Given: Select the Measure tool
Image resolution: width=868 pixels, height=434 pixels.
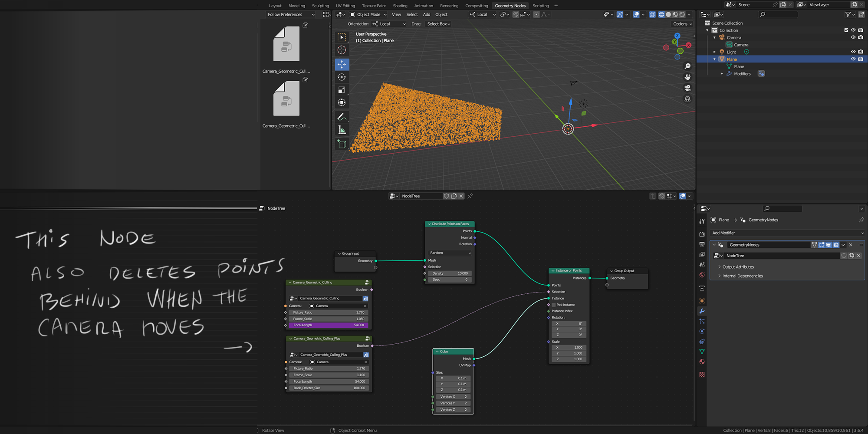Looking at the screenshot, I should [342, 129].
